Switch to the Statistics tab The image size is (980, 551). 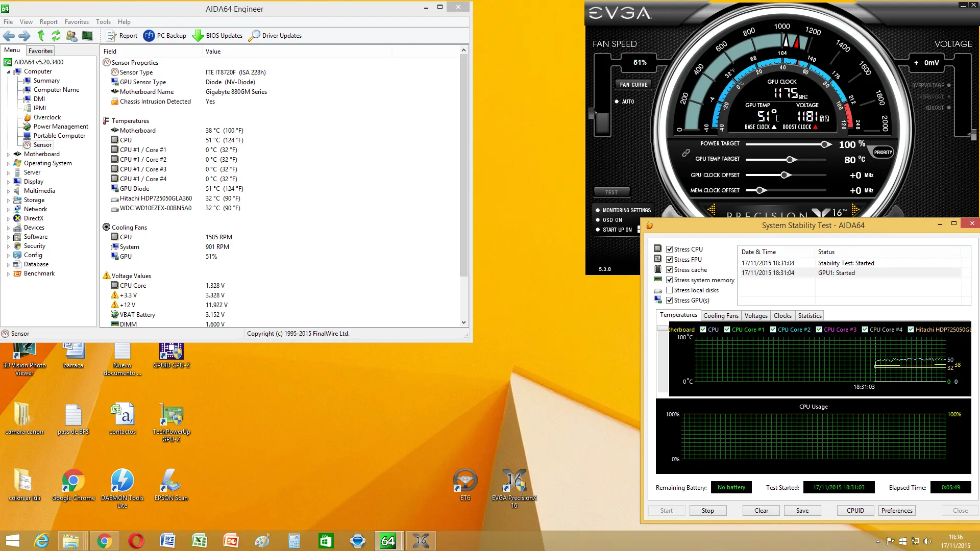[810, 316]
